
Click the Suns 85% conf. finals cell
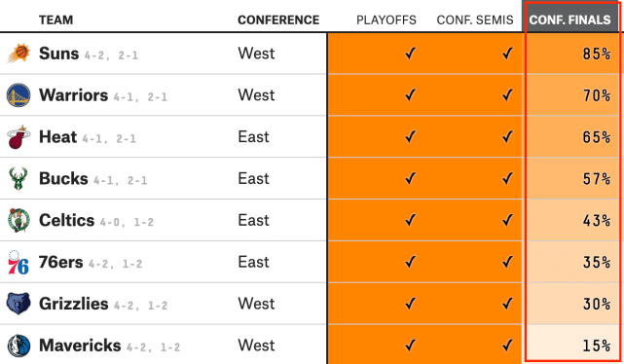click(570, 54)
